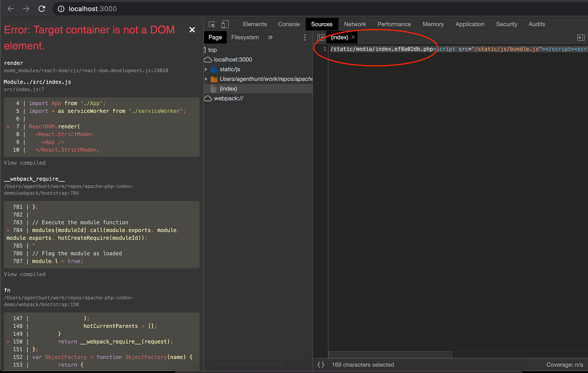Expand the Users/agenthunt folder arrow
588x373 pixels.
tap(206, 79)
